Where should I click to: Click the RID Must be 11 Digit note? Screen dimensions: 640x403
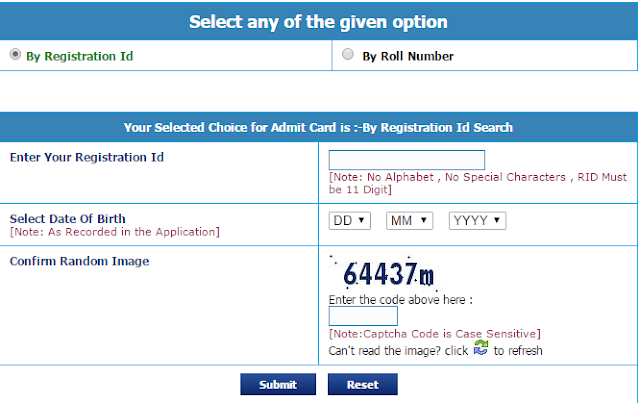(478, 183)
